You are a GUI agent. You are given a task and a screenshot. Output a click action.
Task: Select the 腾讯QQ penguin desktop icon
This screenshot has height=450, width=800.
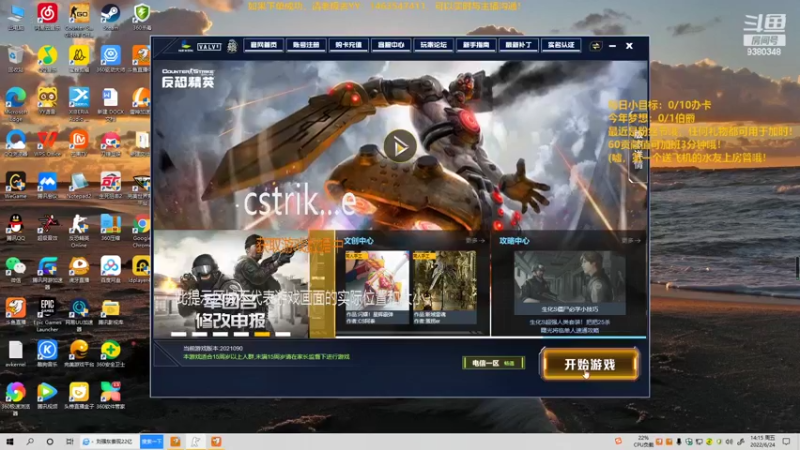[16, 228]
